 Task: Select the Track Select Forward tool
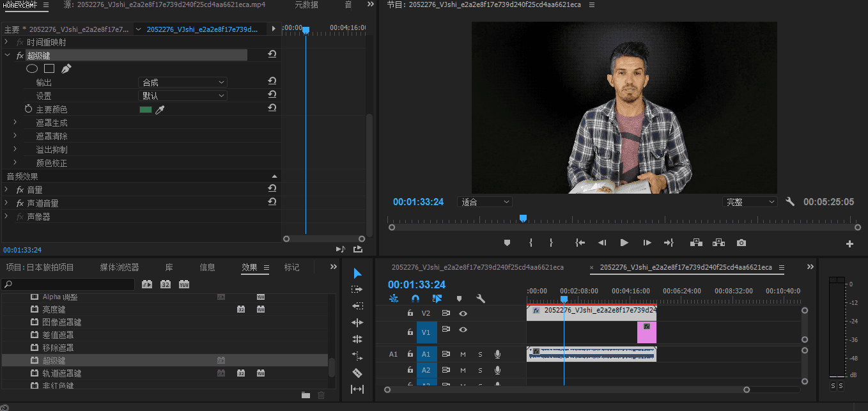tap(357, 290)
